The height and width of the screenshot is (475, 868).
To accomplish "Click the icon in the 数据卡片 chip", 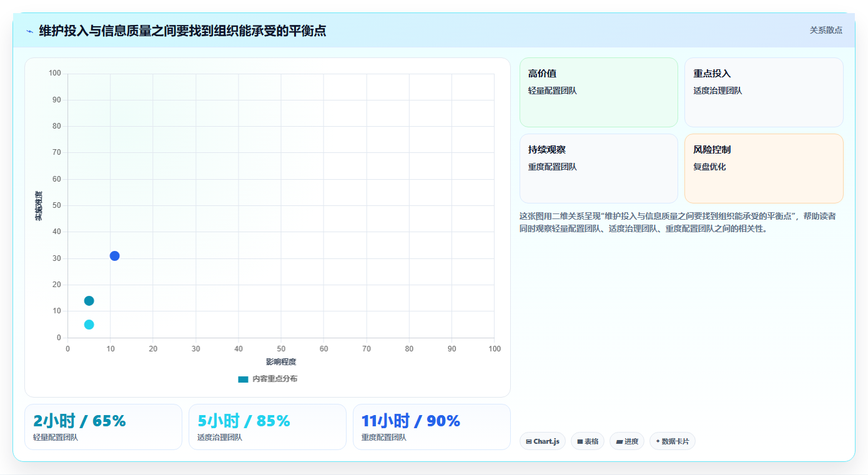I will pyautogui.click(x=658, y=441).
